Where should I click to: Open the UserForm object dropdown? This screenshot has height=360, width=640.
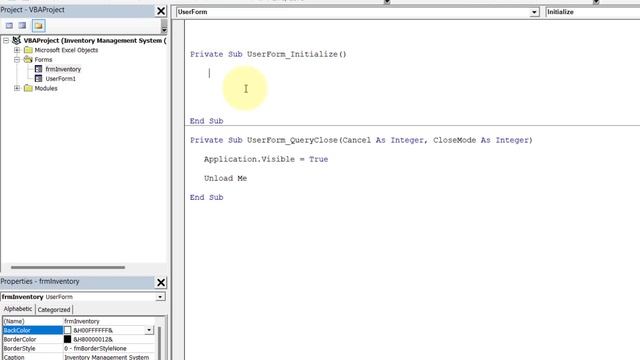pos(534,12)
